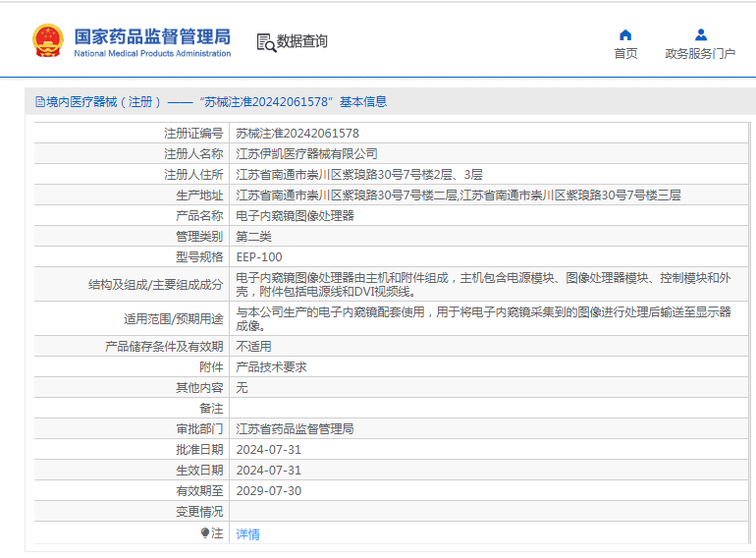Click registrant name 江苏伊凯医疗器械有限公司
The image size is (756, 558).
[x=306, y=153]
